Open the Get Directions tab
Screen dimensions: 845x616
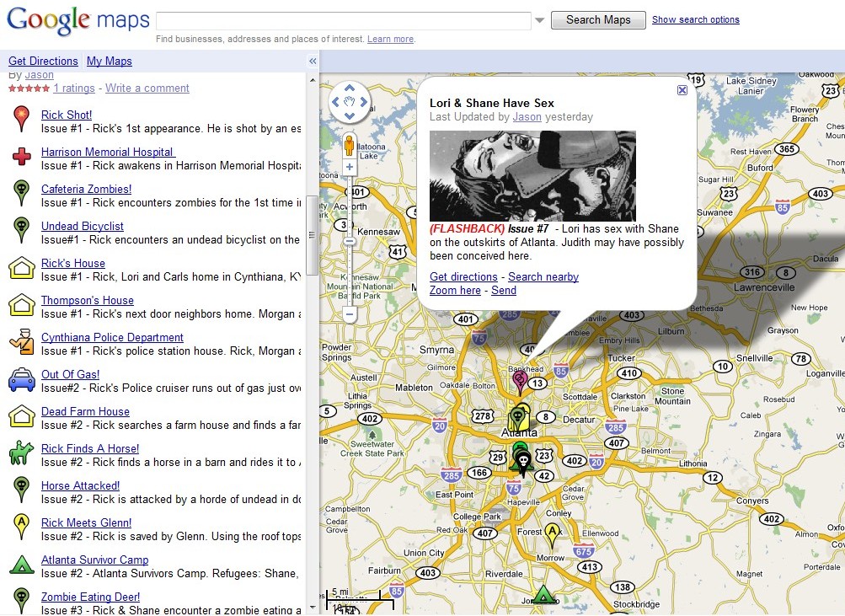click(43, 61)
